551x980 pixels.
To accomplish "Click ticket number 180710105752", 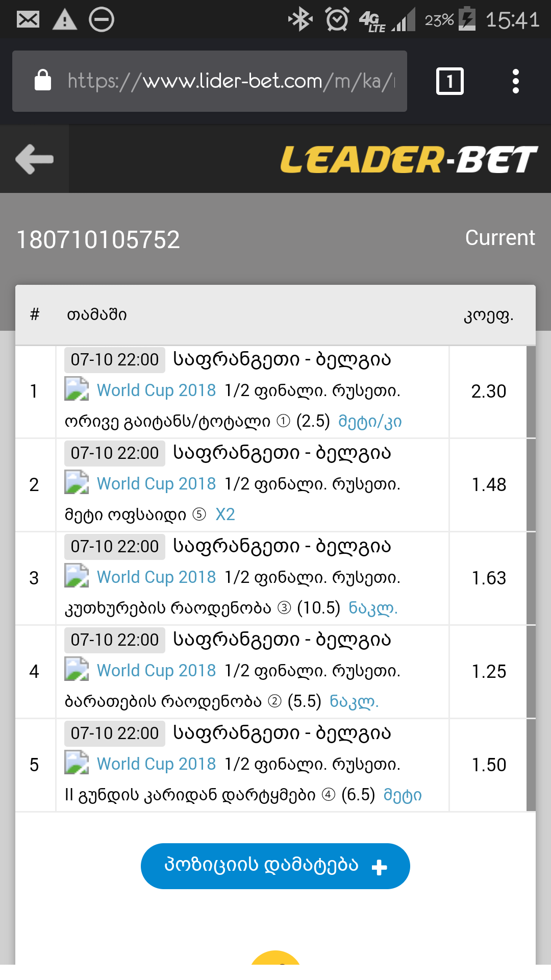I will (x=98, y=240).
